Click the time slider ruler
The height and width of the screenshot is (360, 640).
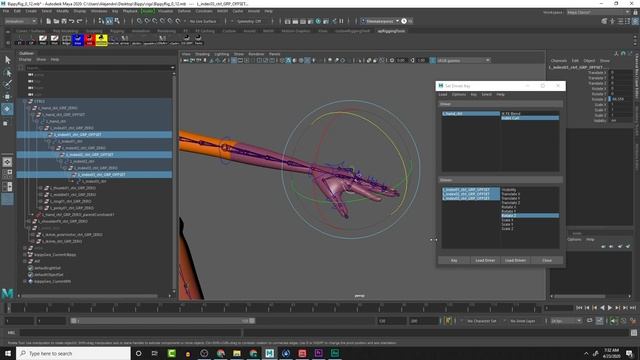click(x=274, y=308)
